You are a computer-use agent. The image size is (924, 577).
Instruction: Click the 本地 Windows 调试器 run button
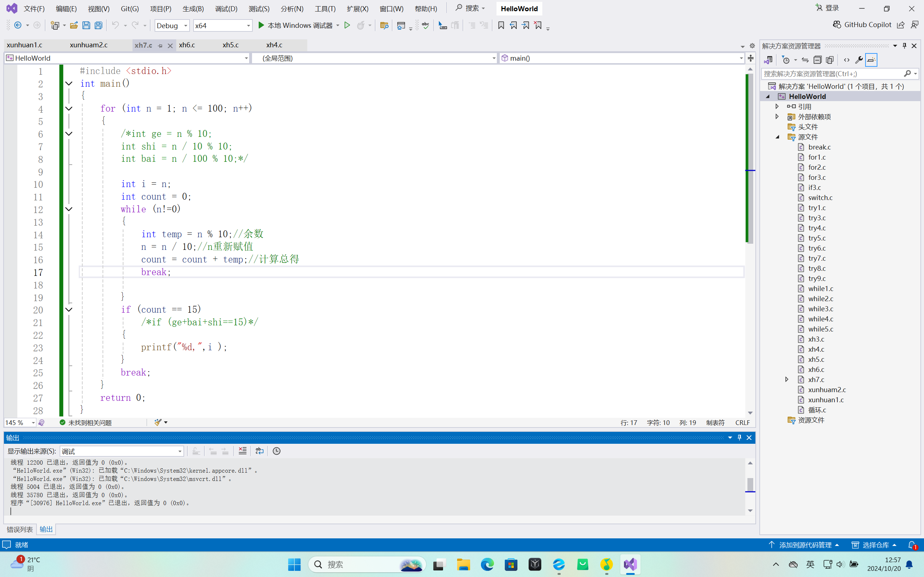pyautogui.click(x=296, y=26)
